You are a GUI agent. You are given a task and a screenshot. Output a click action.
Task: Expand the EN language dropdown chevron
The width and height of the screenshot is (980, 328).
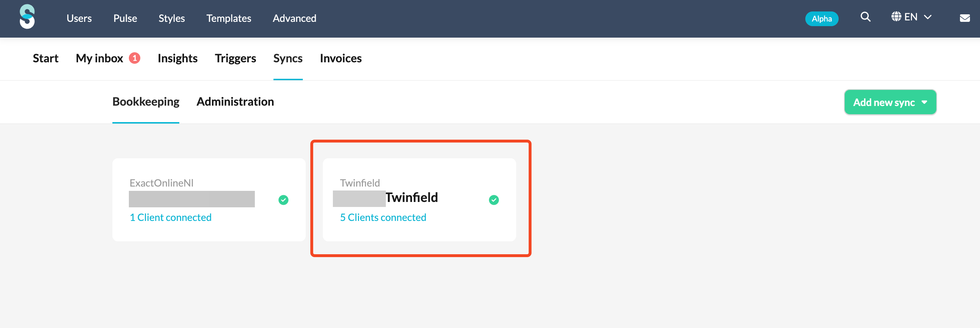pyautogui.click(x=927, y=17)
